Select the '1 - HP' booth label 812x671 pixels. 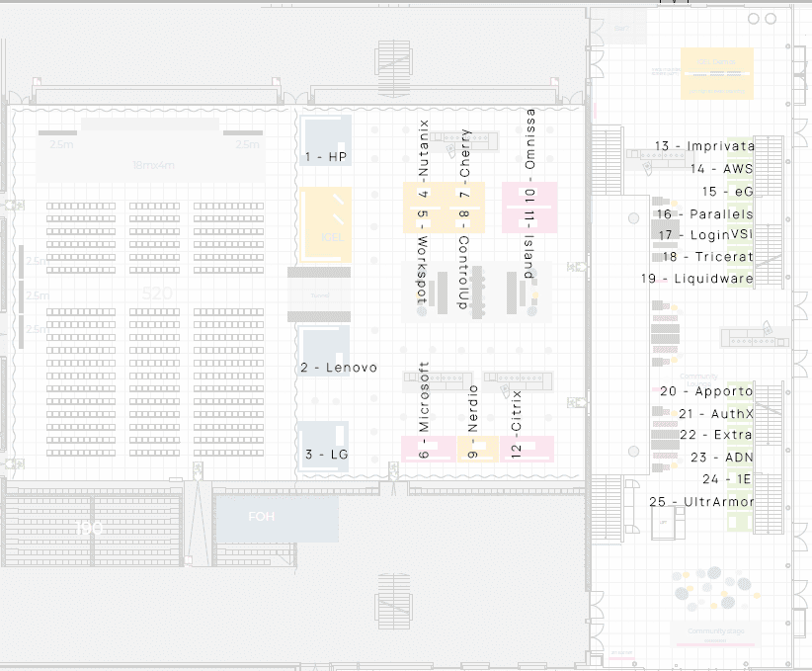click(326, 156)
